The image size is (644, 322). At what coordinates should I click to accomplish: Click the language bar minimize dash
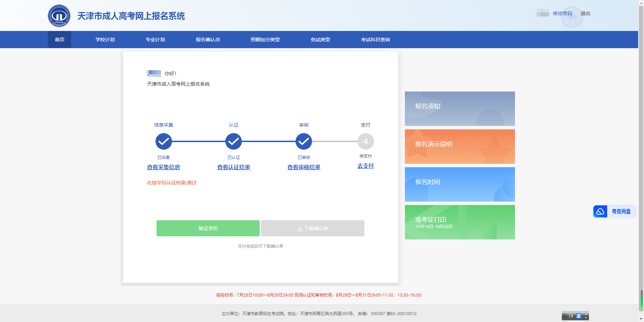tap(586, 314)
